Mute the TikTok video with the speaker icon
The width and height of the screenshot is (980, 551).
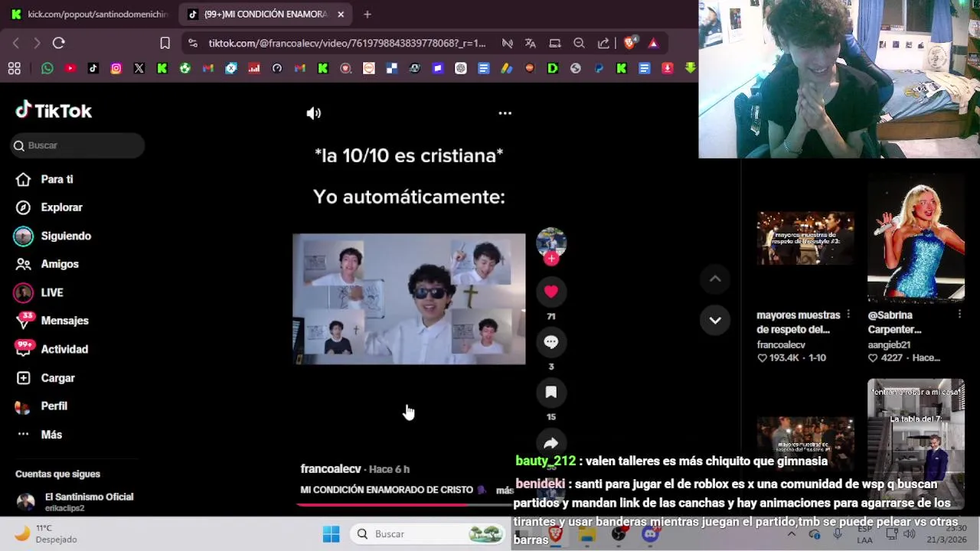pos(313,113)
